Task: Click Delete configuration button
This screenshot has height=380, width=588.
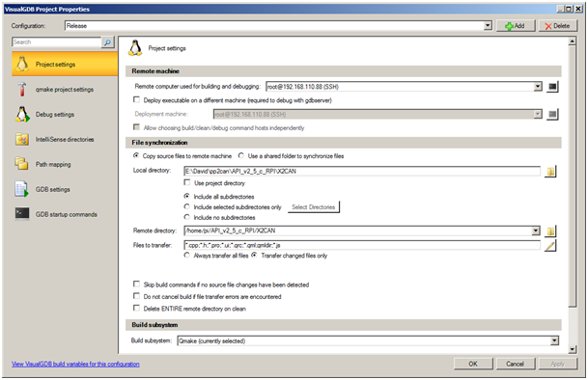Action: tap(558, 26)
